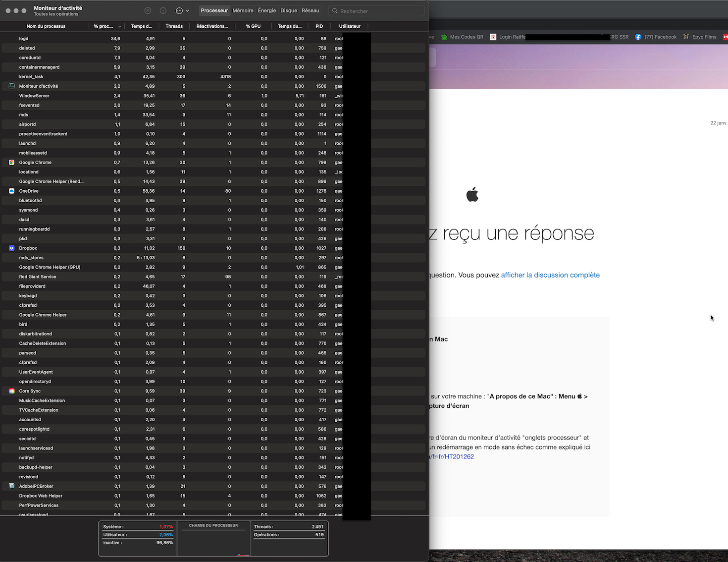Open the ellipsis actions menu in toolbar
This screenshot has width=728, height=562.
(x=182, y=10)
